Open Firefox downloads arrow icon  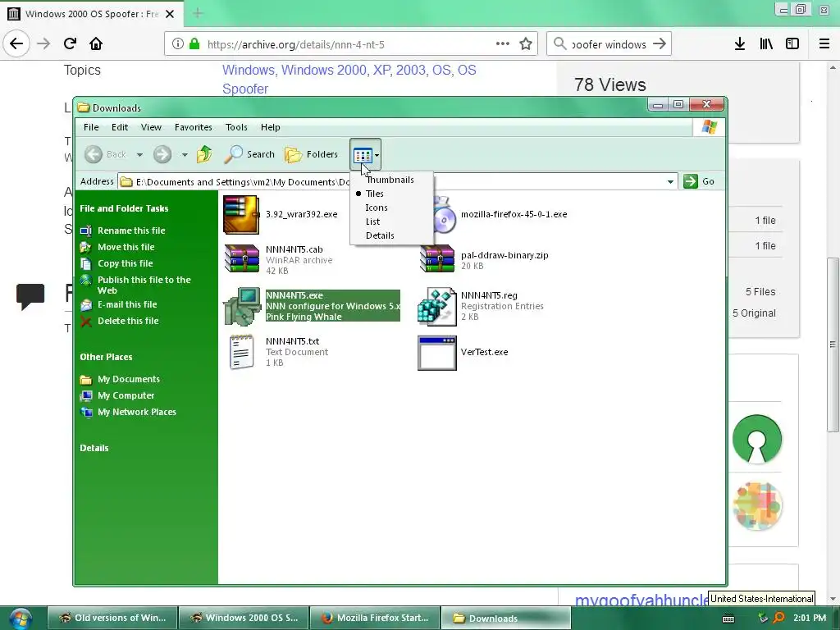740,44
